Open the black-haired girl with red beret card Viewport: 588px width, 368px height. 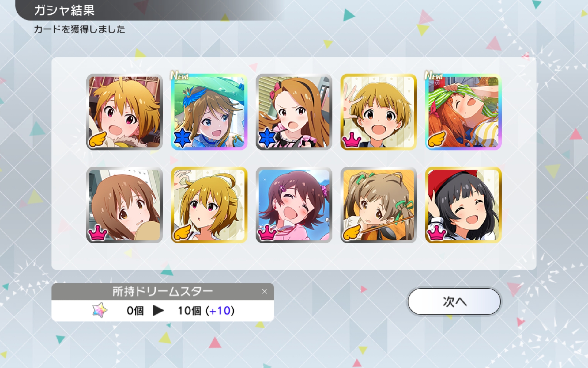point(463,205)
